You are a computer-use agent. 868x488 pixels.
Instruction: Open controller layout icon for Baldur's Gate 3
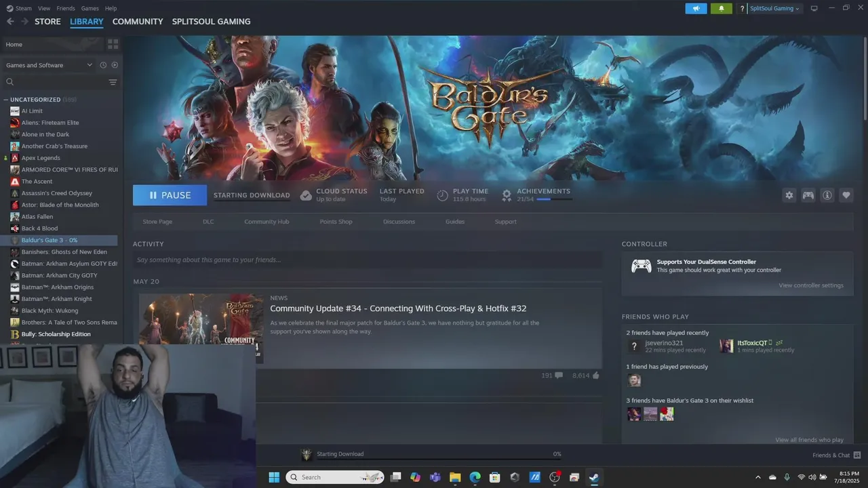[808, 195]
